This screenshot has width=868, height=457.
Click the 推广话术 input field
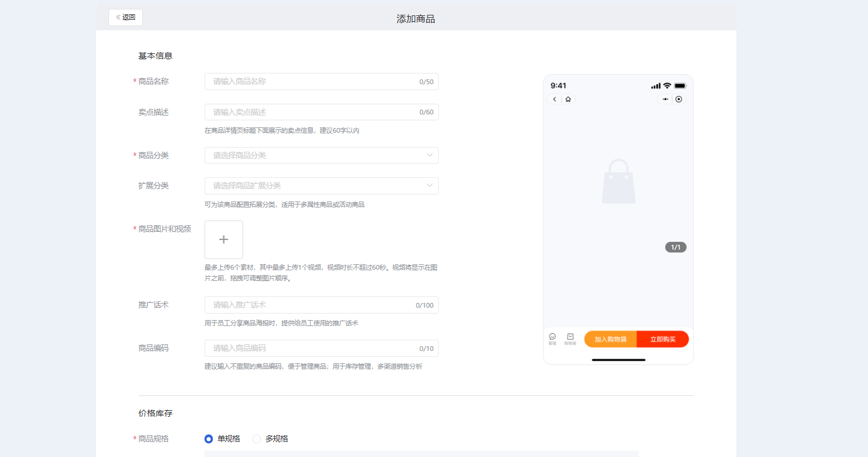point(321,305)
